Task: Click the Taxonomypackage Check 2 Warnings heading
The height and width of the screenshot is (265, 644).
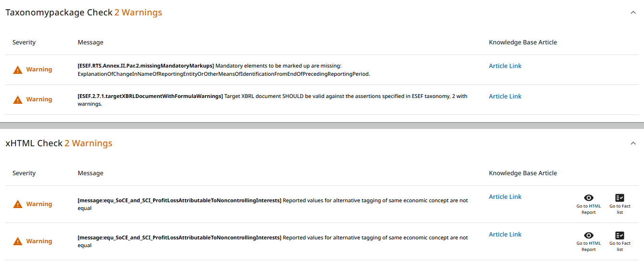Action: click(x=84, y=13)
